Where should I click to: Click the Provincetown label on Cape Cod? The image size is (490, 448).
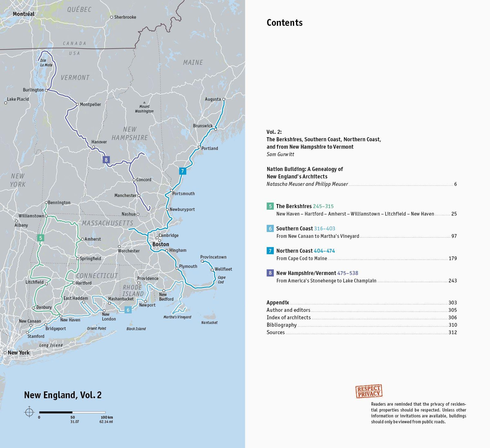click(213, 257)
